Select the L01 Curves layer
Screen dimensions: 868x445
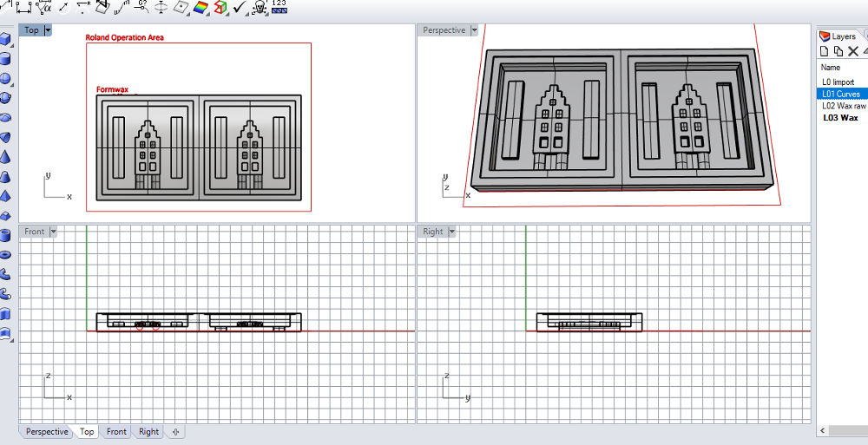(842, 94)
